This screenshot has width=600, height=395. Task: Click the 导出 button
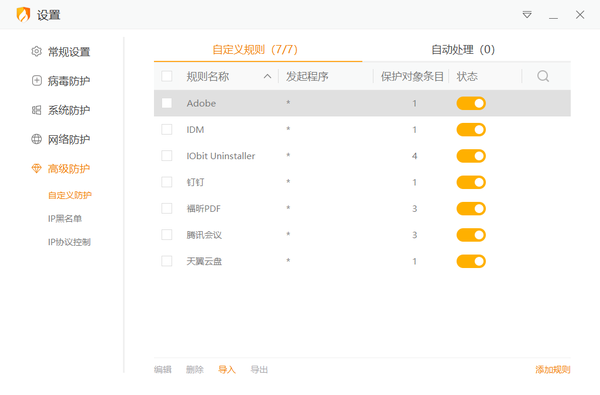click(259, 369)
